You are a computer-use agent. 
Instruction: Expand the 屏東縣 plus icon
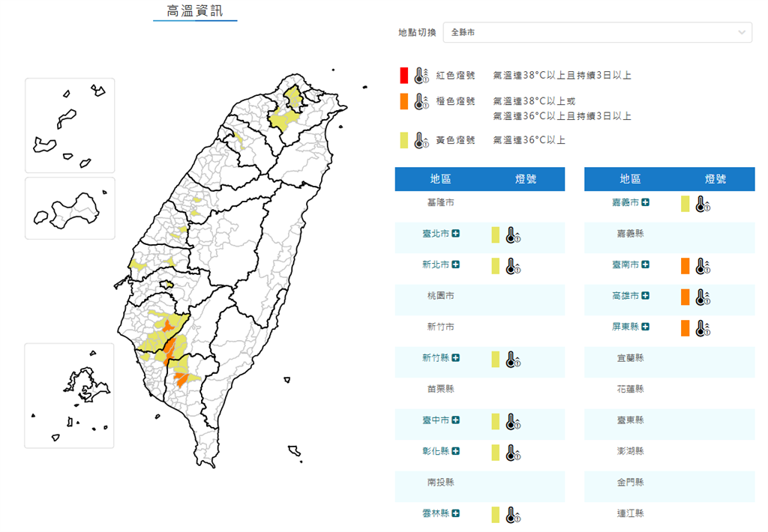(x=646, y=327)
